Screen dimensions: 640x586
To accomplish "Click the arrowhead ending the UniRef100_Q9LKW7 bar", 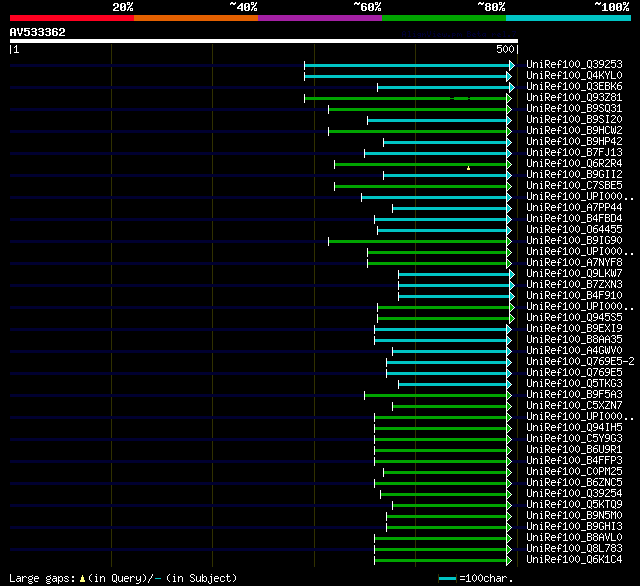I will coord(512,275).
